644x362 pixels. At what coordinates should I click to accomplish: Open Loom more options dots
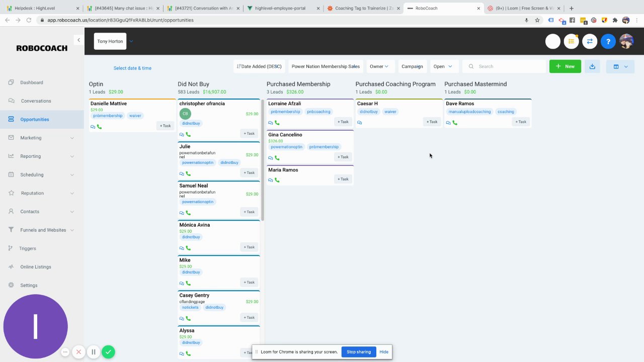pos(65,352)
